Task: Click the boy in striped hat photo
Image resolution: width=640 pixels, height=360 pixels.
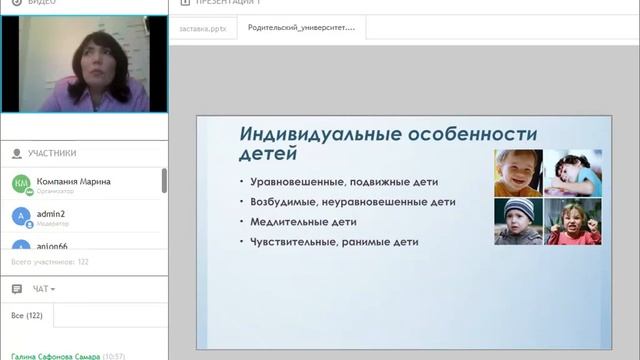Action: (x=518, y=222)
